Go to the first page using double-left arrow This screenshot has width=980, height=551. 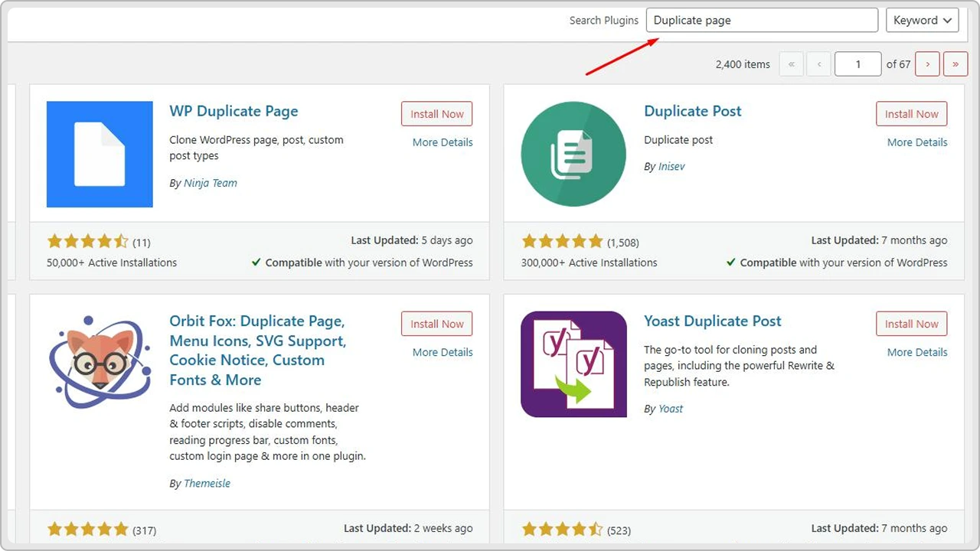click(x=791, y=64)
